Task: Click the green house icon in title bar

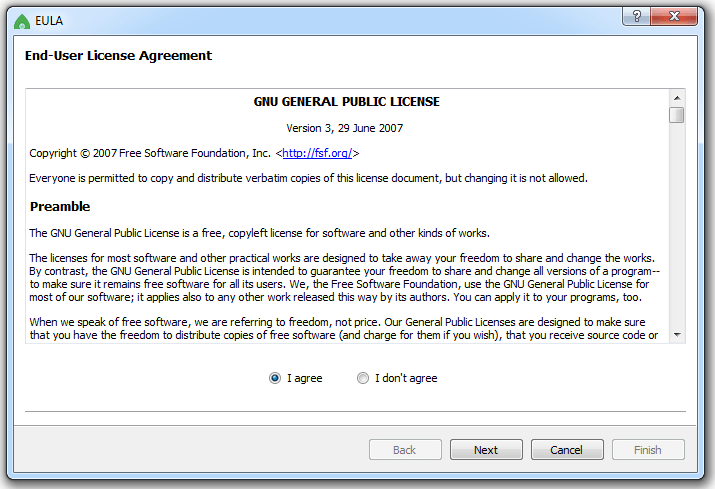Action: coord(21,18)
